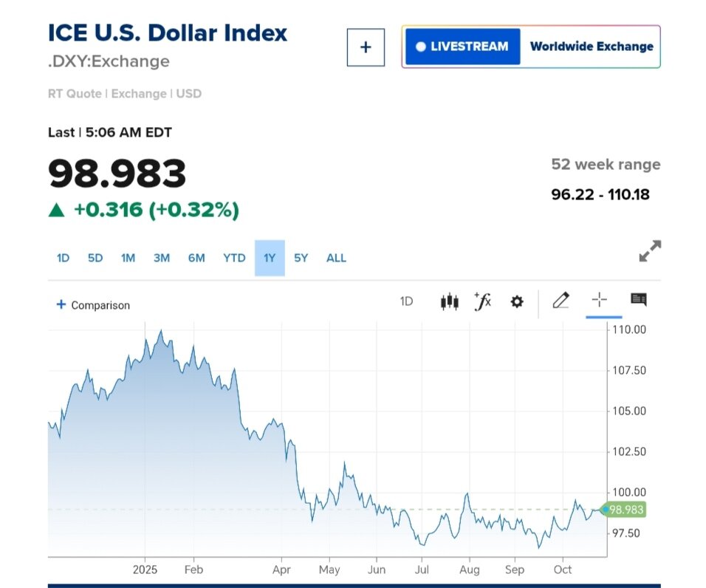Toggle the crosshair tool
Image resolution: width=706 pixels, height=588 pixels.
tap(599, 300)
